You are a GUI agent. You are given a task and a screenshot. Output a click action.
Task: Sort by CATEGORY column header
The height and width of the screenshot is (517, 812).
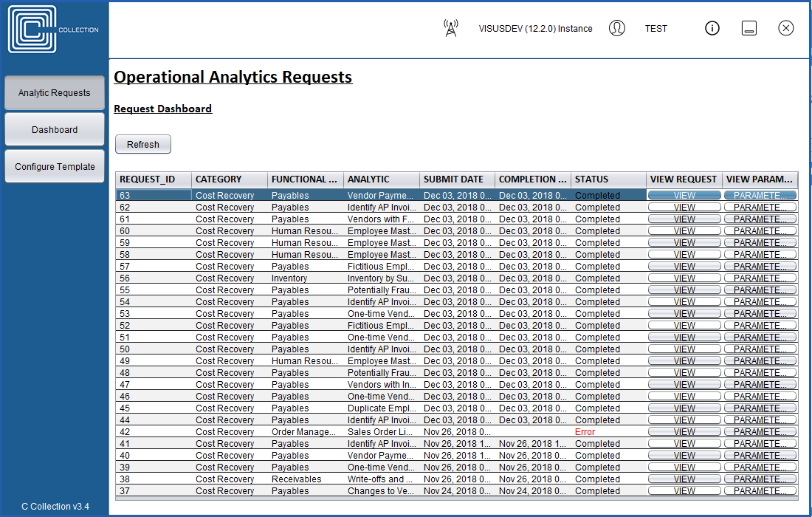click(230, 179)
